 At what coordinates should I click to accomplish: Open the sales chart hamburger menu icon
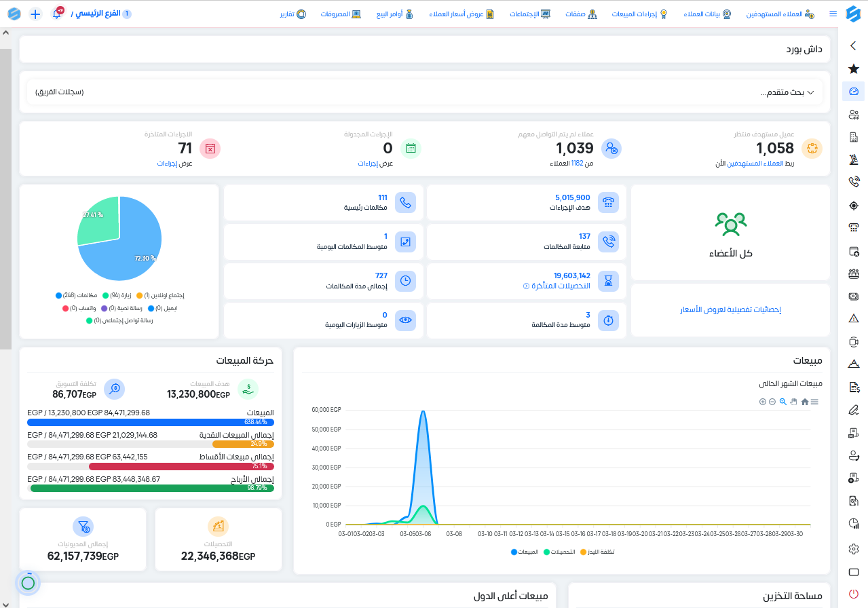[814, 402]
